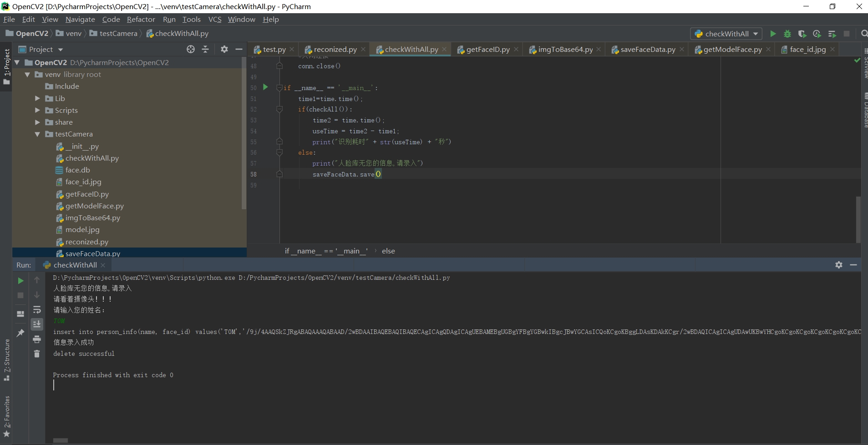The image size is (868, 445).
Task: Collapse the OpenCV2 root folder
Action: click(x=17, y=62)
